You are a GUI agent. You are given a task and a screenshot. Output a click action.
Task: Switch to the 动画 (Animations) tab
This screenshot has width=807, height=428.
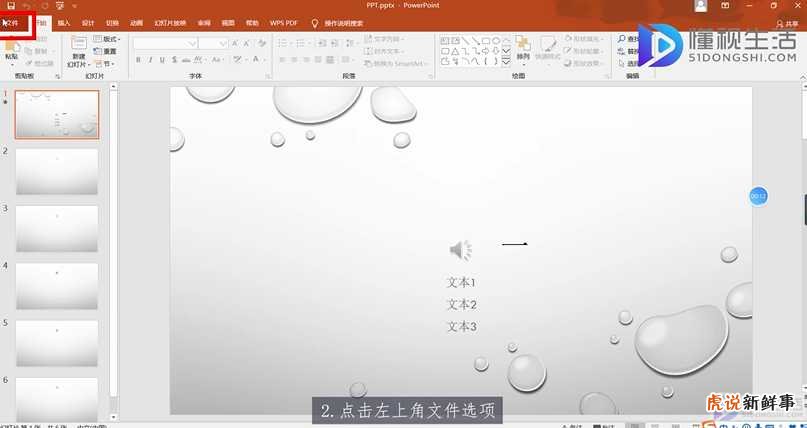coord(136,23)
